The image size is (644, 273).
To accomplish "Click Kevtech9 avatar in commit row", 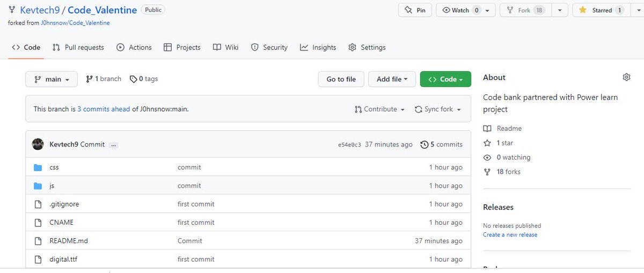I will point(38,144).
